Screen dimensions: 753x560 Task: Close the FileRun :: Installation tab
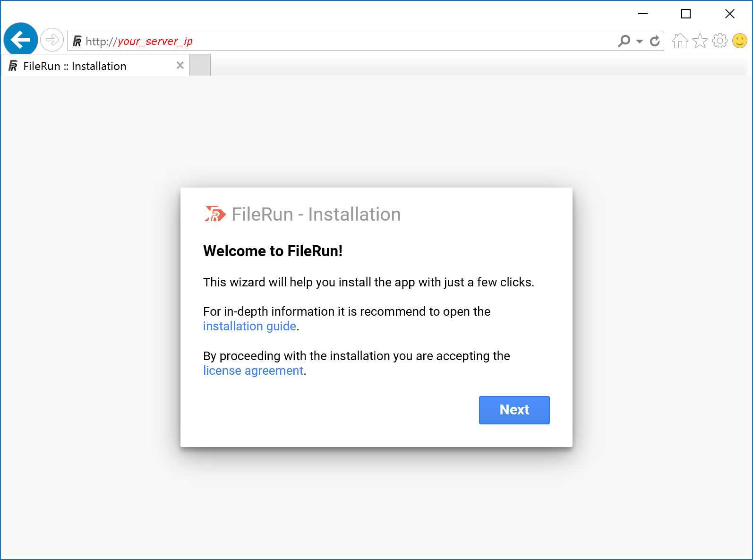pos(180,66)
